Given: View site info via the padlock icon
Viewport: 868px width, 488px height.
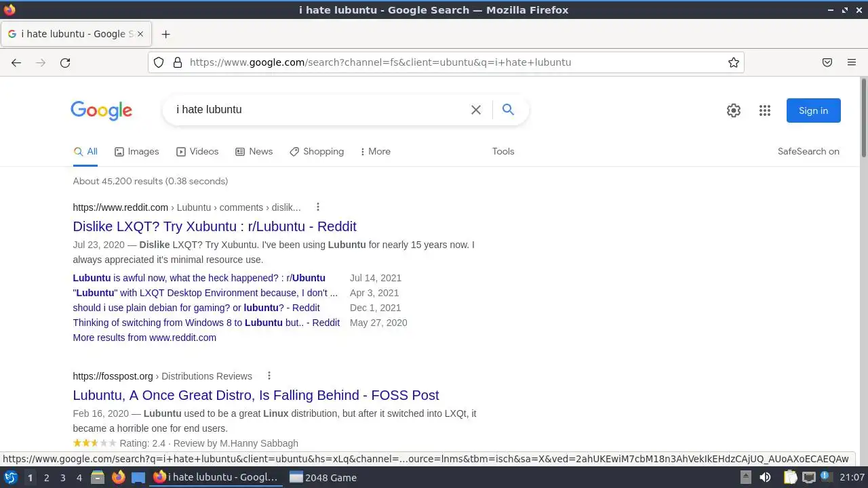Looking at the screenshot, I should [178, 62].
